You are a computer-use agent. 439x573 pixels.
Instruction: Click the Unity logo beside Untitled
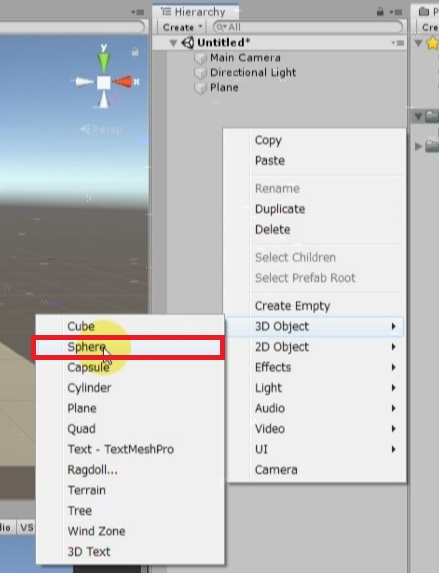pyautogui.click(x=188, y=43)
